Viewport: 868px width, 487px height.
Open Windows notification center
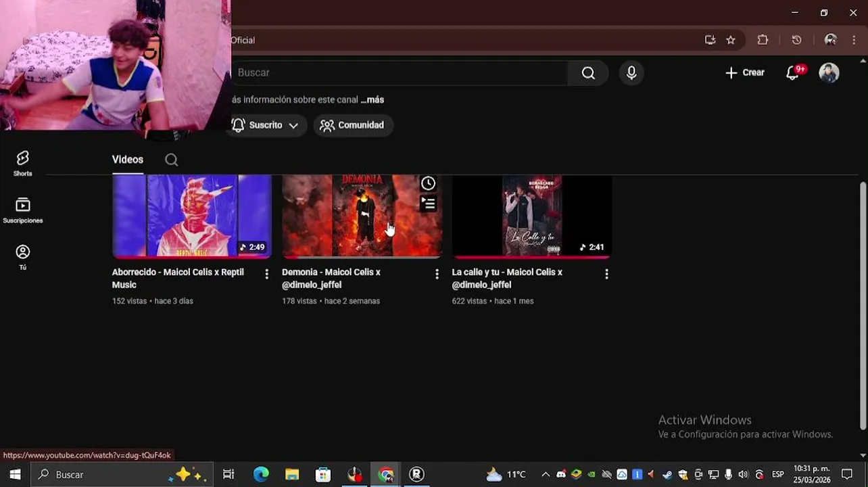847,475
